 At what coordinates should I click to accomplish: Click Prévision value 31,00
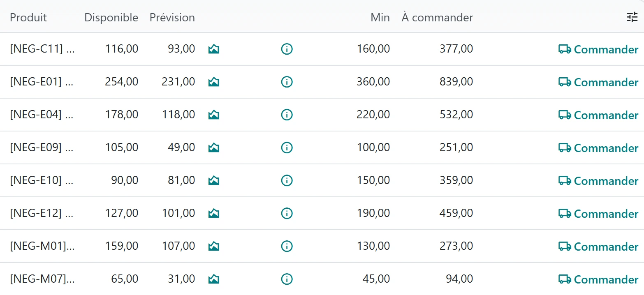click(x=181, y=279)
